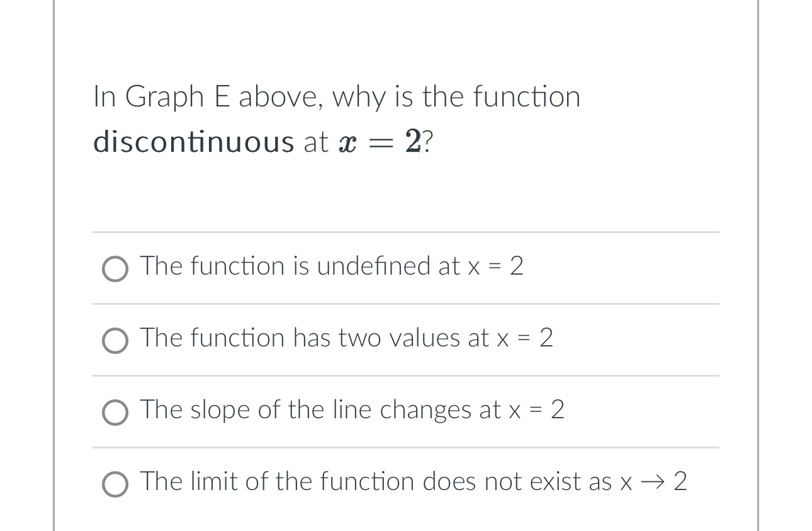Click the divider line above the first option

coord(406,232)
